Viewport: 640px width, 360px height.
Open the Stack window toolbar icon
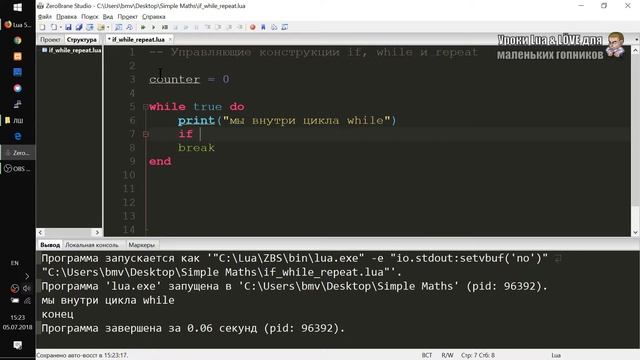(274, 27)
